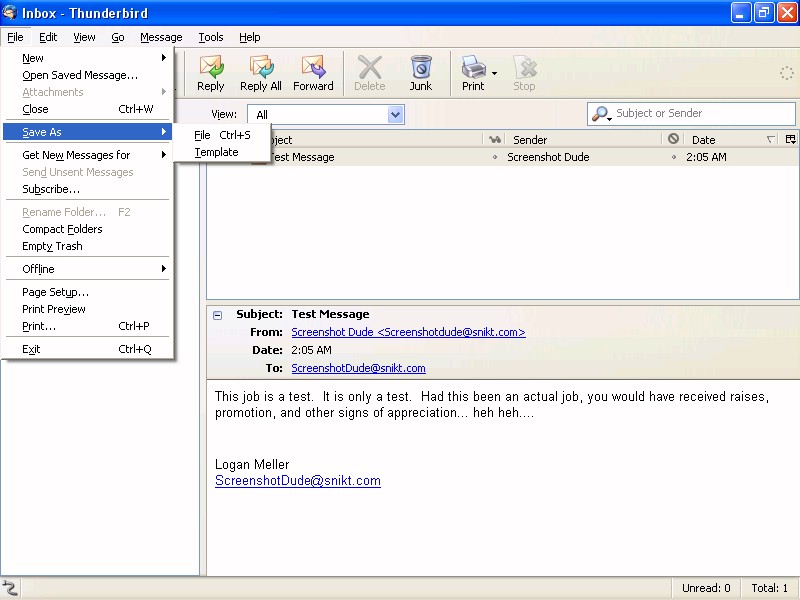Collapse the message header pane
The height and width of the screenshot is (600, 800).
(217, 315)
